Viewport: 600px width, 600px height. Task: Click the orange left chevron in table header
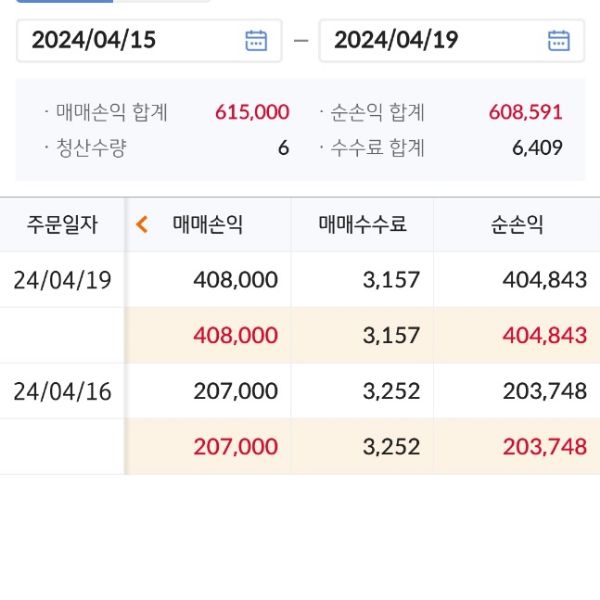pos(142,224)
